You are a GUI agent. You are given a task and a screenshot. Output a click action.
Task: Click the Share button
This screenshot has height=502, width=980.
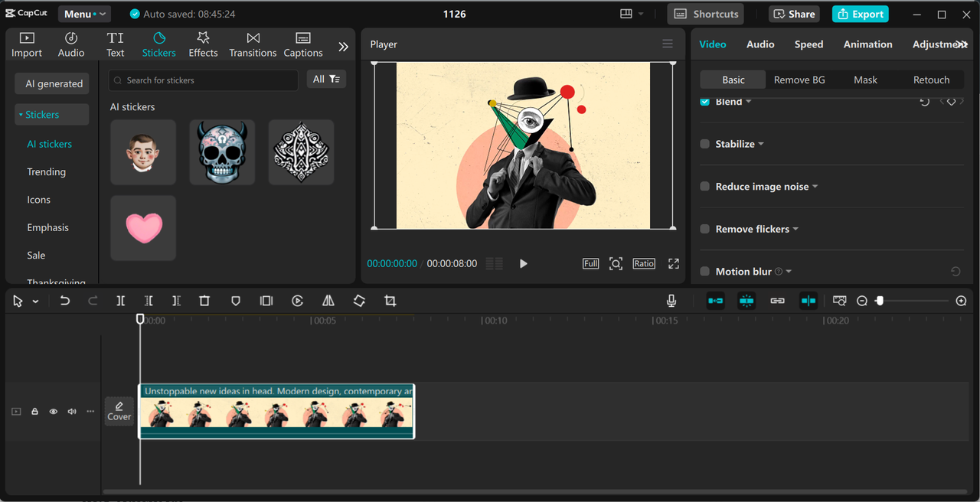click(794, 14)
